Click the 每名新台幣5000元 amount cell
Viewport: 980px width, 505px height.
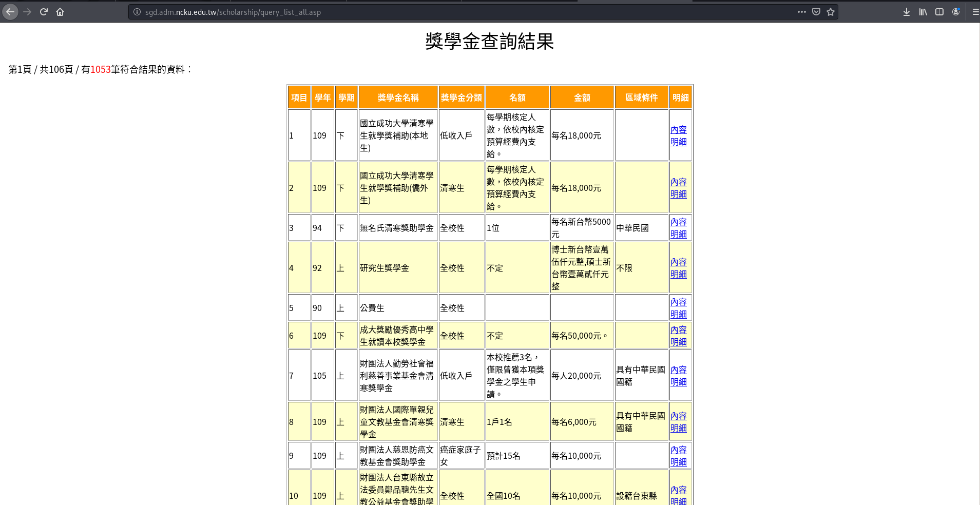click(x=582, y=228)
